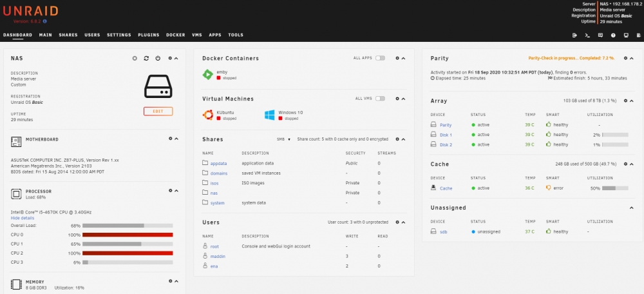Collapse the Parity section chevron

632,59
